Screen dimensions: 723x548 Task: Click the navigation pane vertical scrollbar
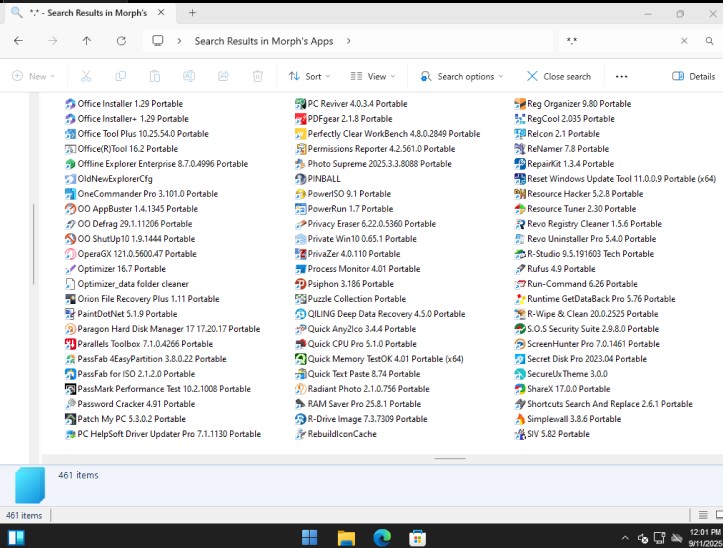[34, 244]
